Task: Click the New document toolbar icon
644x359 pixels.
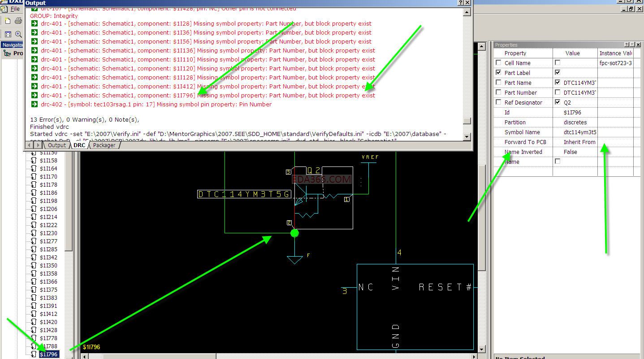Action: [x=8, y=21]
